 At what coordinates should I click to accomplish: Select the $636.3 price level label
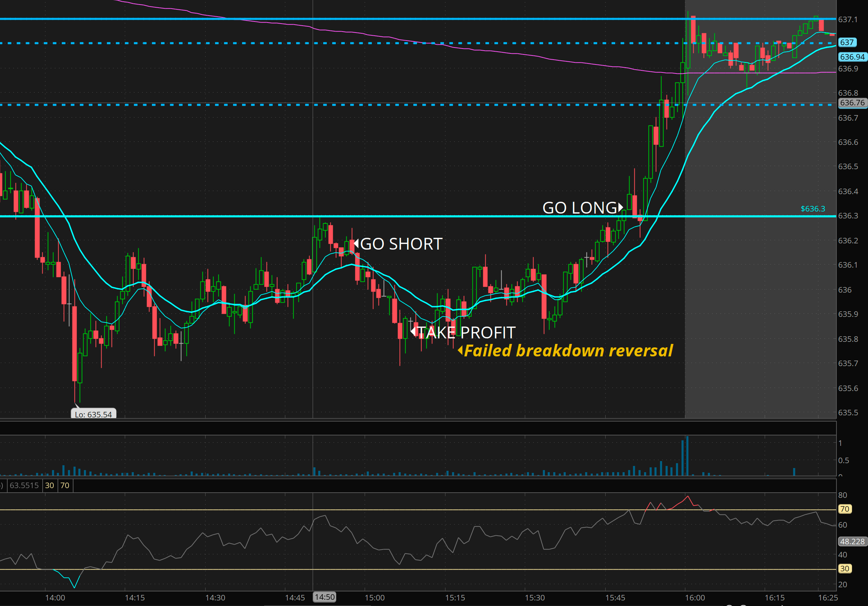[x=813, y=209]
